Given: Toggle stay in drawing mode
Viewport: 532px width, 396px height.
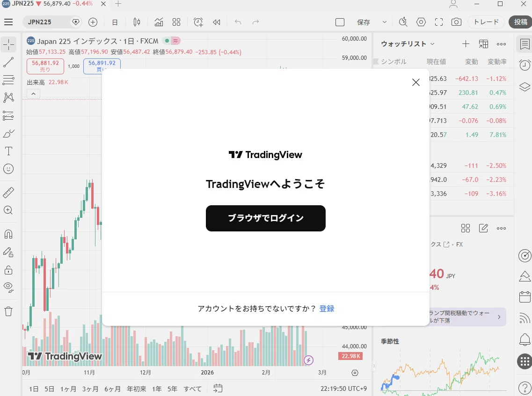Looking at the screenshot, I should [x=8, y=252].
